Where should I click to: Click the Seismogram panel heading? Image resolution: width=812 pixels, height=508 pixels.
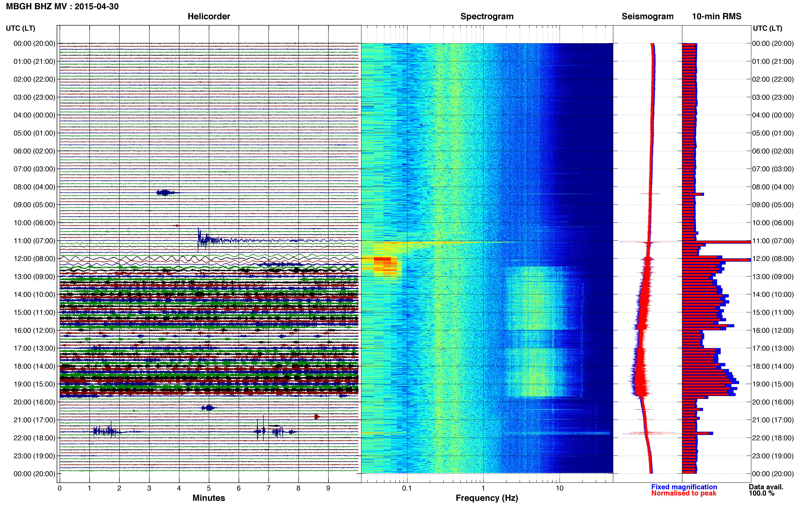[648, 16]
